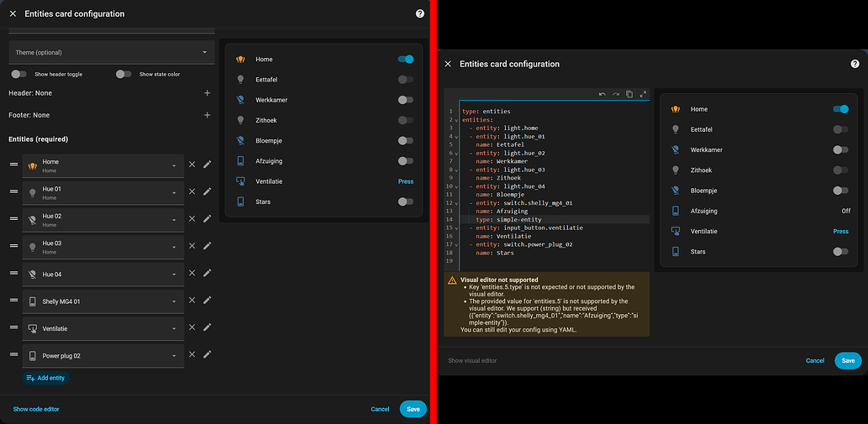Remove the Hue 01 entity row
Screen dimensions: 868x424
click(192, 191)
